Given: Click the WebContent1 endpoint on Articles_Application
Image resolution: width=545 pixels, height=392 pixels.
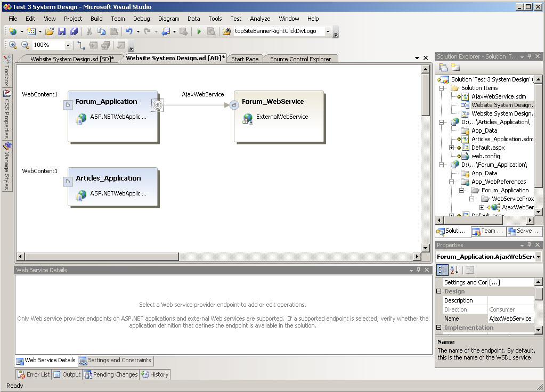Looking at the screenshot, I should (x=68, y=182).
